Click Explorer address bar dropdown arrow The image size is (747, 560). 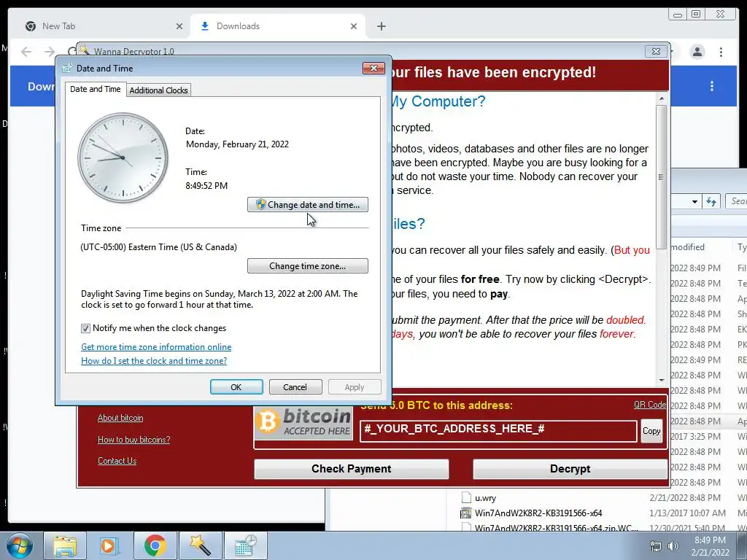point(694,201)
